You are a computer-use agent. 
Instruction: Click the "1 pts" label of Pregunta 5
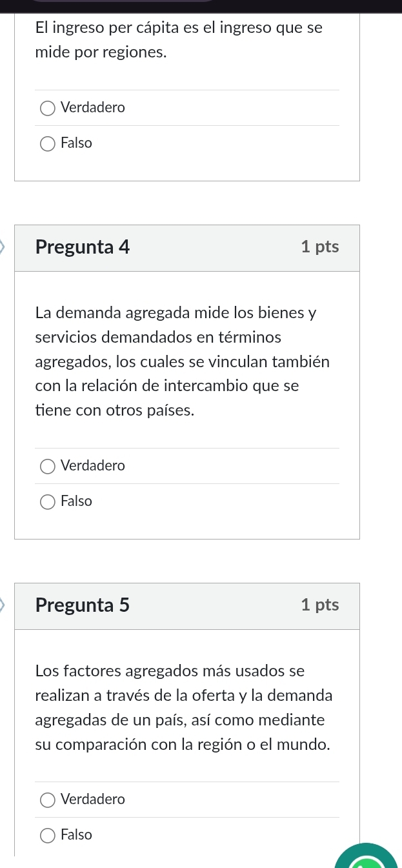click(x=319, y=605)
